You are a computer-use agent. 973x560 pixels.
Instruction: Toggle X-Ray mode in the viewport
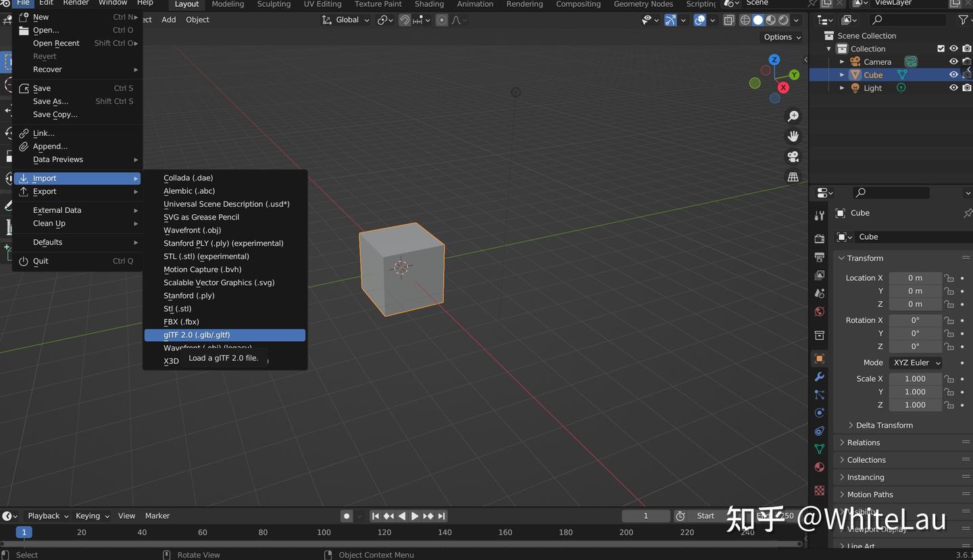click(728, 20)
